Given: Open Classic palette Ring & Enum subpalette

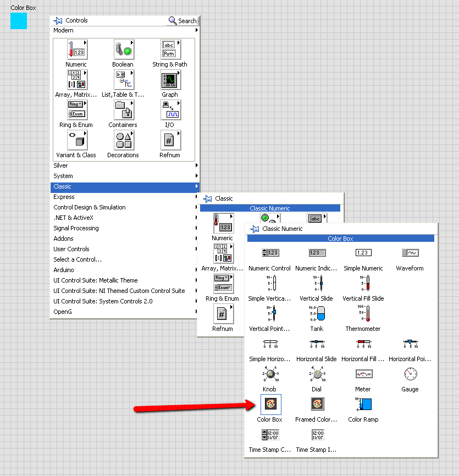Looking at the screenshot, I should click(223, 284).
